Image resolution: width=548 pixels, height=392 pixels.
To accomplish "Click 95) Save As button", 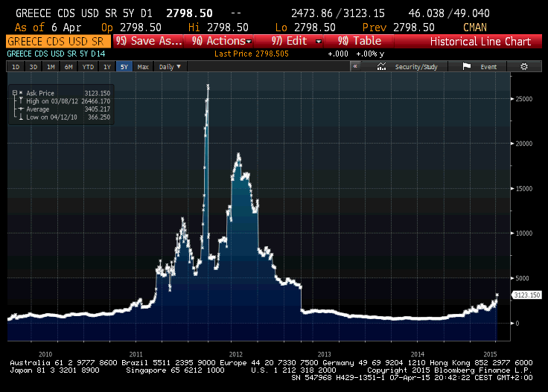I will tap(148, 41).
